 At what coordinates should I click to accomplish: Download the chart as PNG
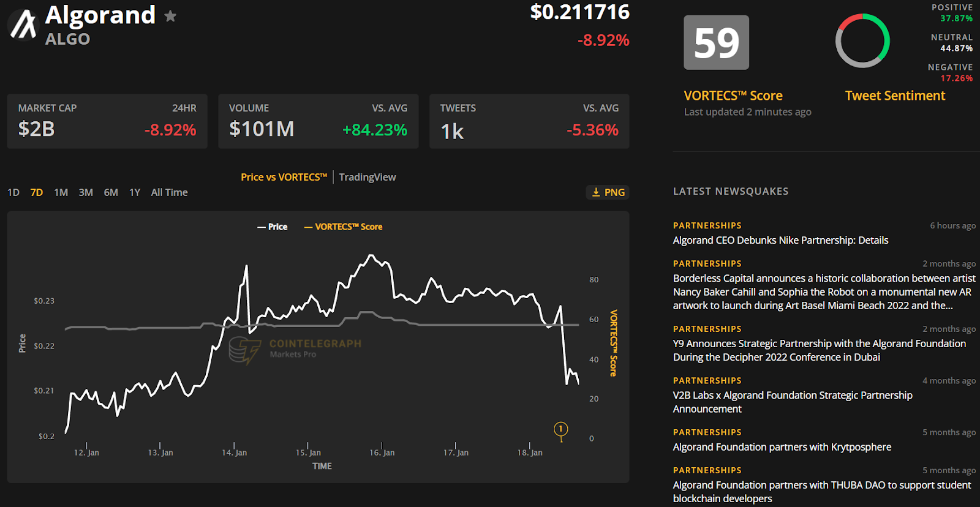click(x=608, y=192)
